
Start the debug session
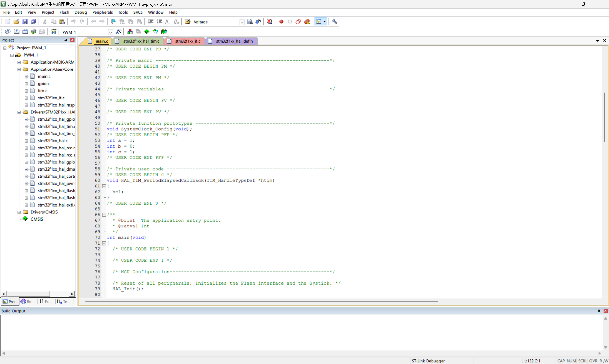click(270, 22)
